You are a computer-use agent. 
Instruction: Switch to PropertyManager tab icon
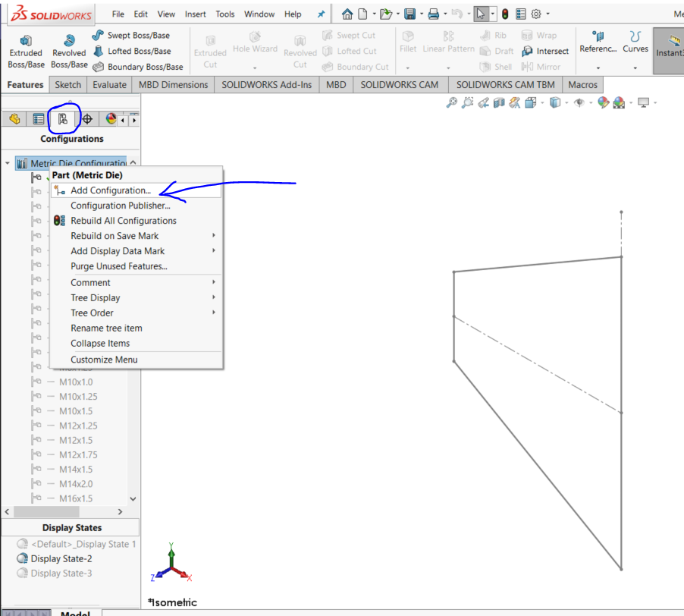[39, 118]
